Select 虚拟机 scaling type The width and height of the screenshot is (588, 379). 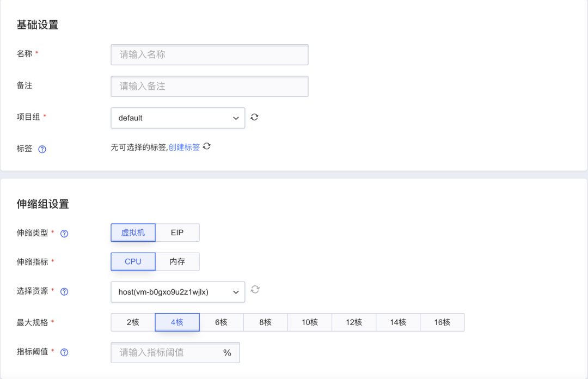pos(133,233)
